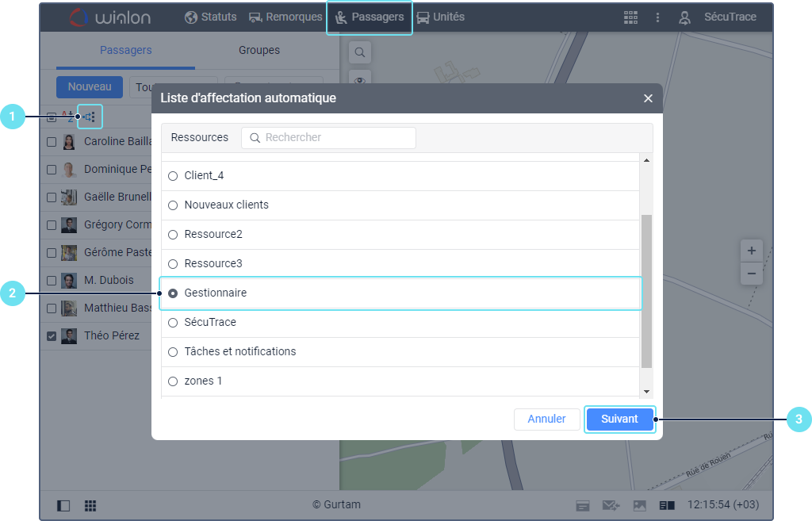Uncheck the Théo Pérez checkbox
Viewport: 812px width, 521px height.
(52, 335)
